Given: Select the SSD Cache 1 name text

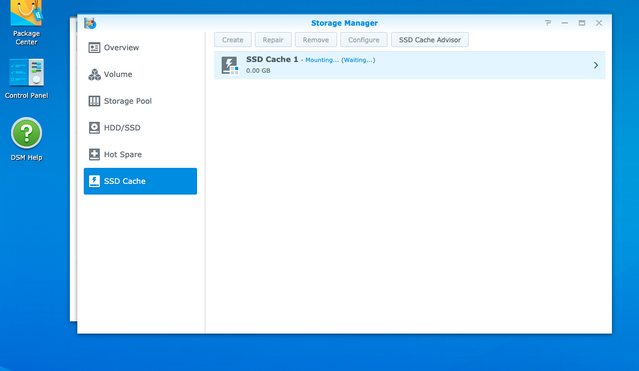Looking at the screenshot, I should point(272,60).
